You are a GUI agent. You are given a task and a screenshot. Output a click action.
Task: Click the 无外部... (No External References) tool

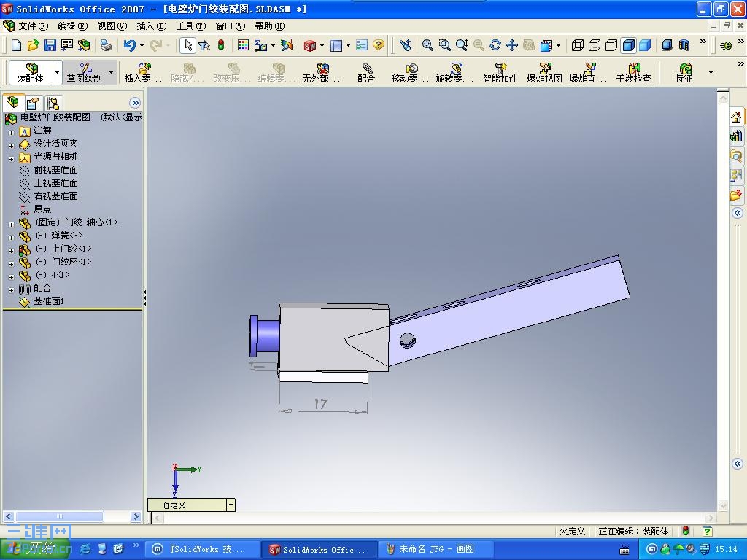tap(322, 72)
